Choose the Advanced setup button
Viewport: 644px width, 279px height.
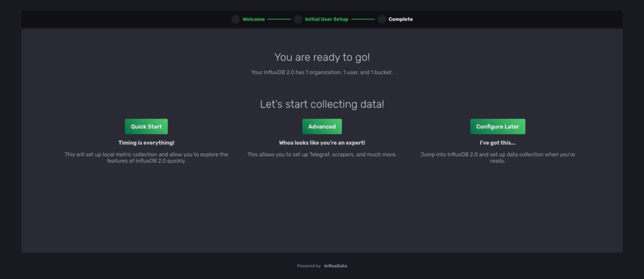point(322,127)
